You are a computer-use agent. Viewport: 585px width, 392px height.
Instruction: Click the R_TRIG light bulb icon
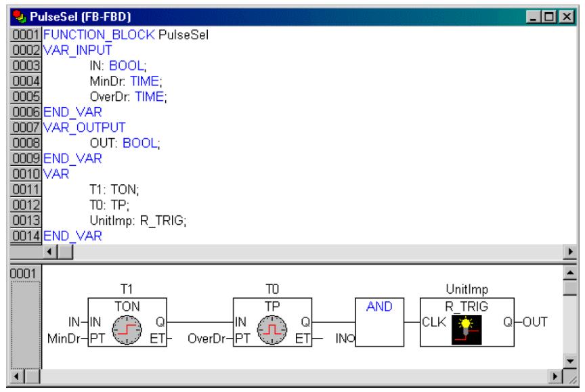click(x=467, y=330)
